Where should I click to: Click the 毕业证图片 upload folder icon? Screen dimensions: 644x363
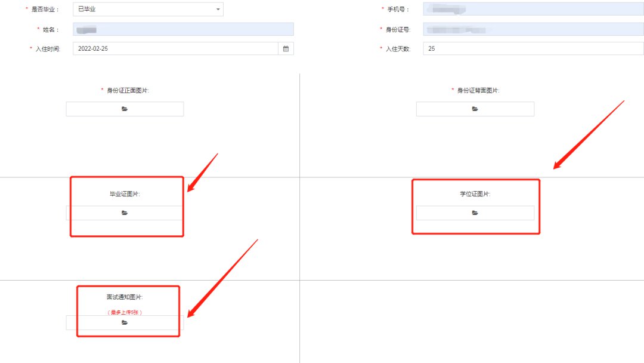click(125, 213)
